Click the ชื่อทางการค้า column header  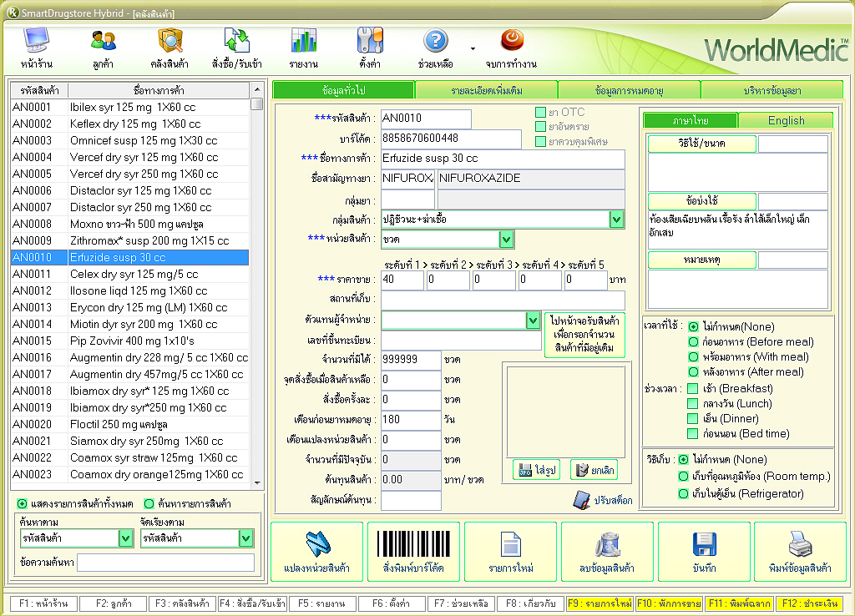point(159,90)
